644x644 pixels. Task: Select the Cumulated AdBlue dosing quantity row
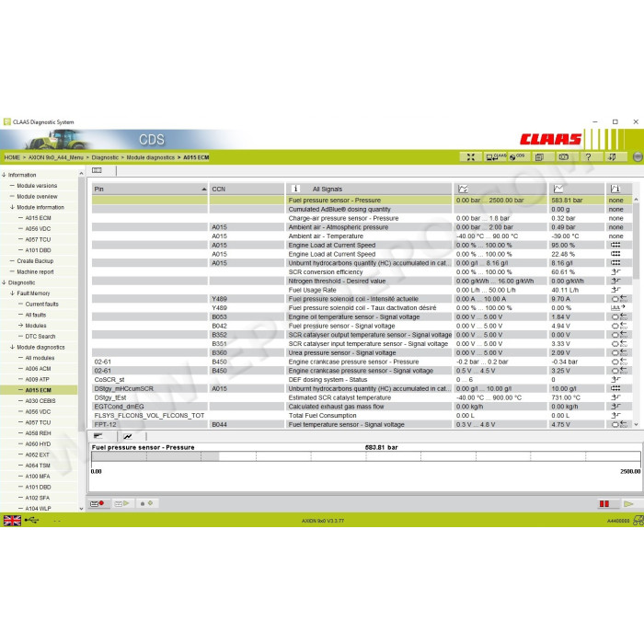[x=362, y=209]
